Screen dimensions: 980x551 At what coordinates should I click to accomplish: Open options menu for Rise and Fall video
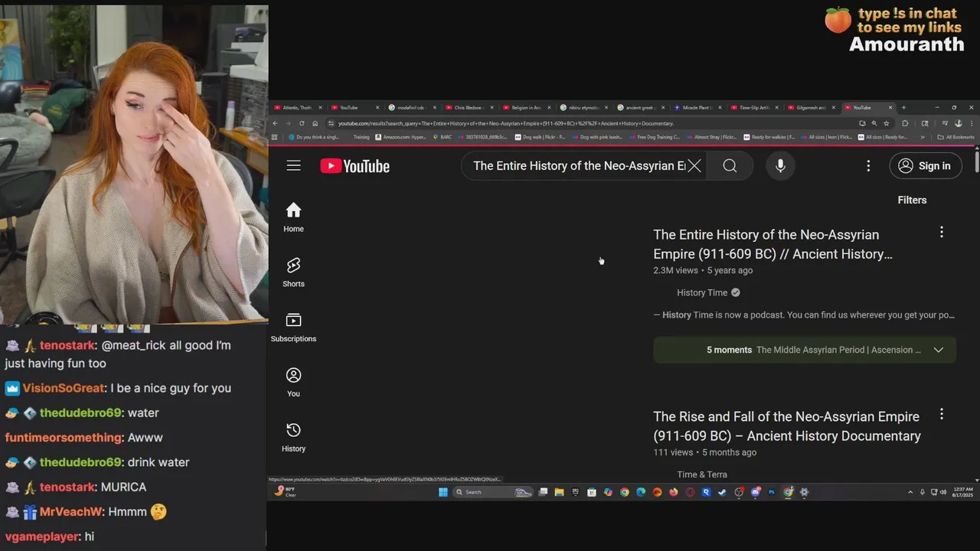[x=942, y=414]
